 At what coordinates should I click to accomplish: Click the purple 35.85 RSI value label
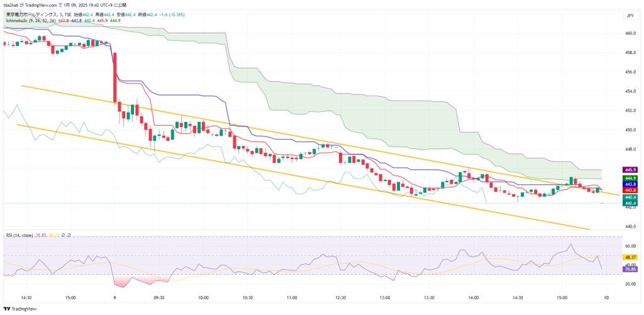point(630,269)
